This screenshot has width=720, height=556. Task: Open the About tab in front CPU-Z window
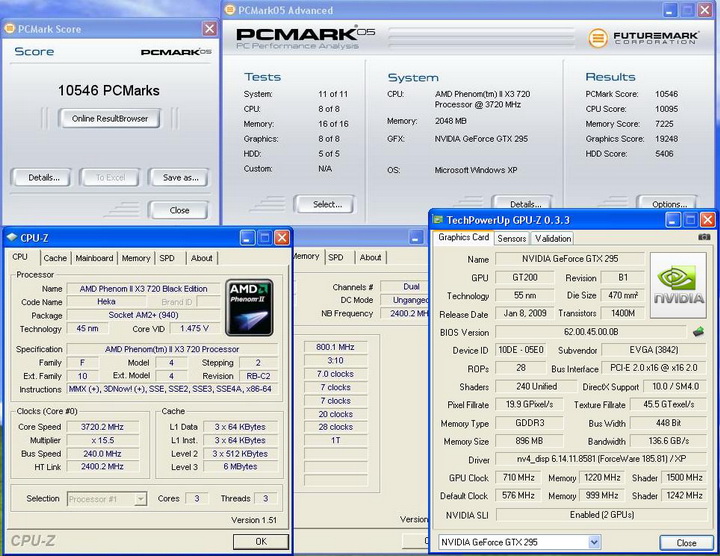[x=202, y=258]
